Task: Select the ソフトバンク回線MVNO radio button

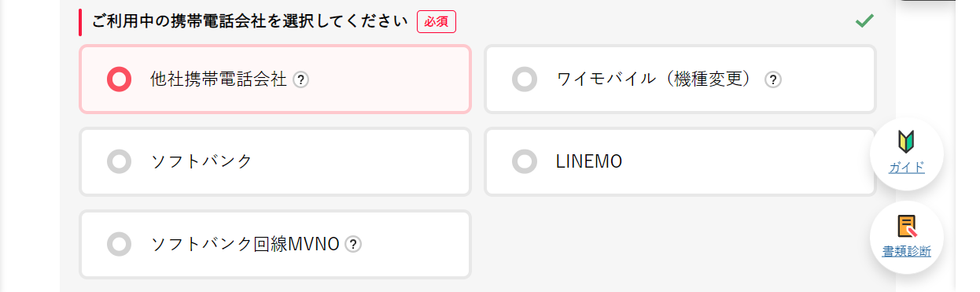Action: (x=119, y=244)
